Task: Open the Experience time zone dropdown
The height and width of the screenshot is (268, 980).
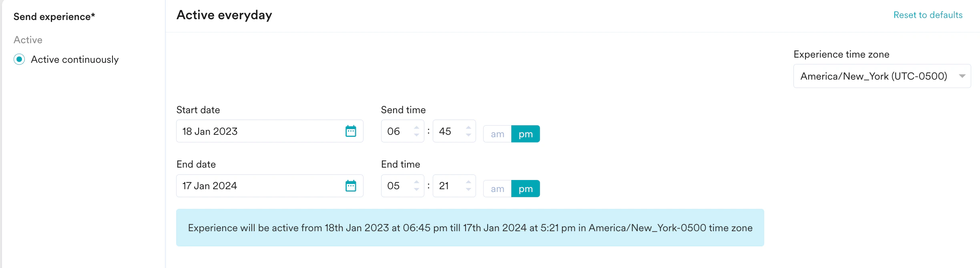Action: coord(882,76)
